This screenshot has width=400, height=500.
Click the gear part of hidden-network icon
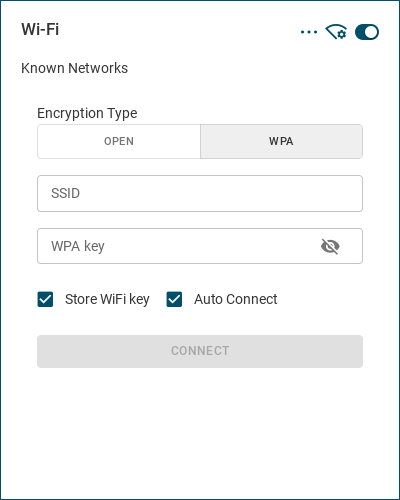pos(342,34)
